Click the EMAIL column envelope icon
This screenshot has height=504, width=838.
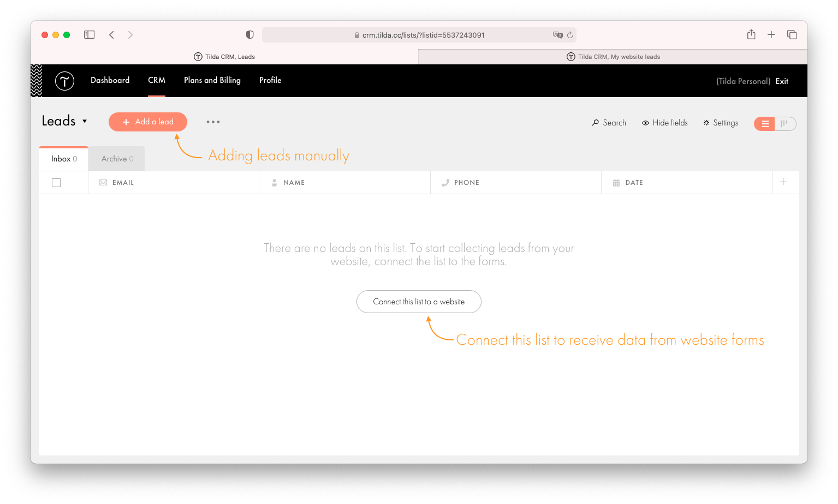point(103,183)
